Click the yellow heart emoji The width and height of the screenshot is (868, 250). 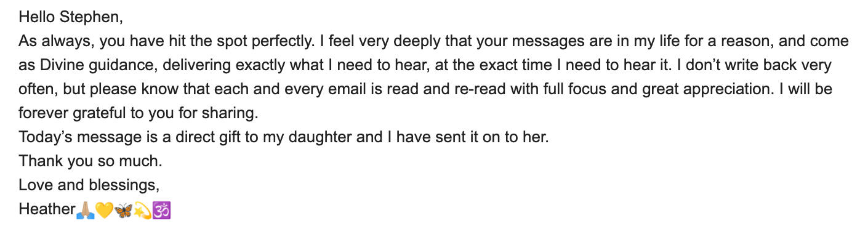(x=105, y=209)
